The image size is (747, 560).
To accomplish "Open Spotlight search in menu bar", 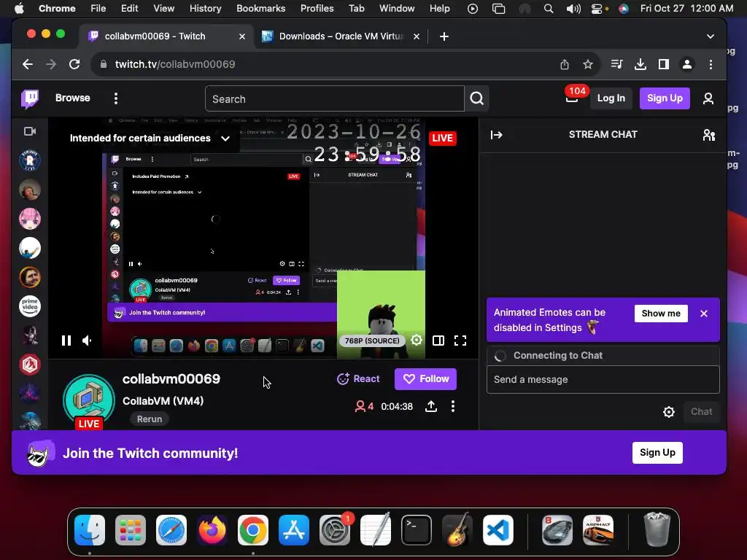I will point(549,9).
